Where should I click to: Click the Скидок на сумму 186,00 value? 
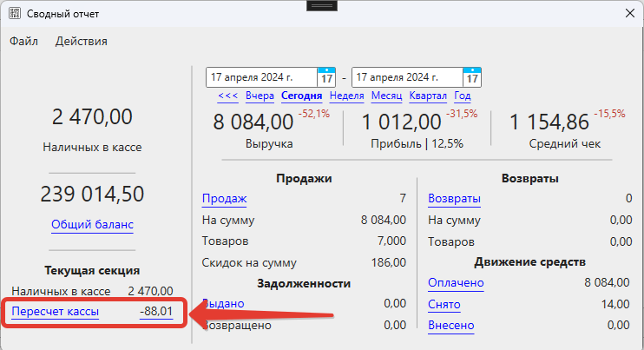coord(389,262)
